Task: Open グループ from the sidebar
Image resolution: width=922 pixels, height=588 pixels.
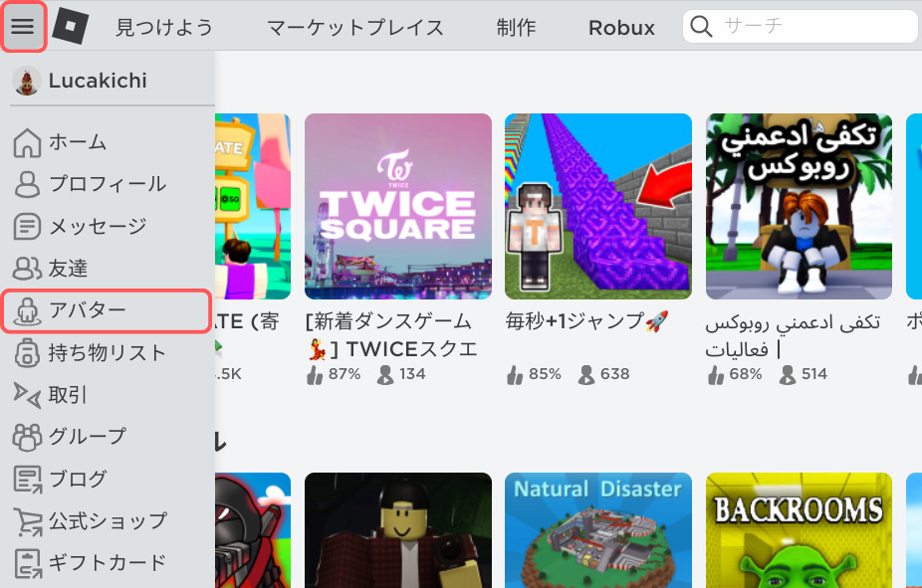Action: coord(88,436)
